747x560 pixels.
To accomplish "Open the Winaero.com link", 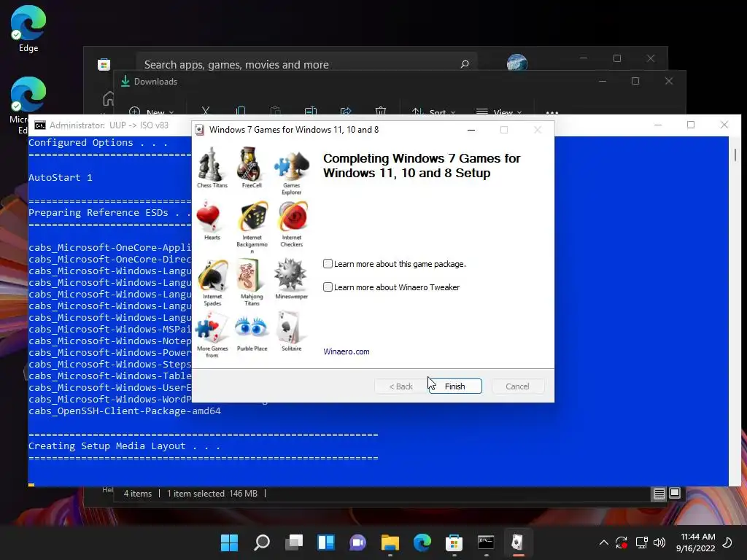I will point(347,351).
